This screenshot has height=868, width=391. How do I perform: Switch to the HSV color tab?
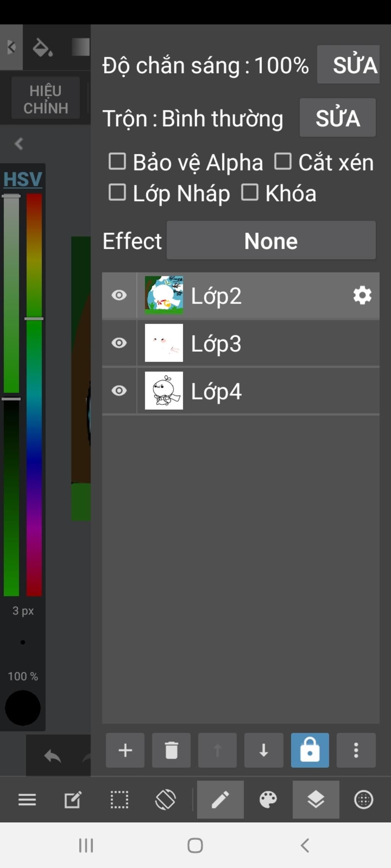click(23, 179)
